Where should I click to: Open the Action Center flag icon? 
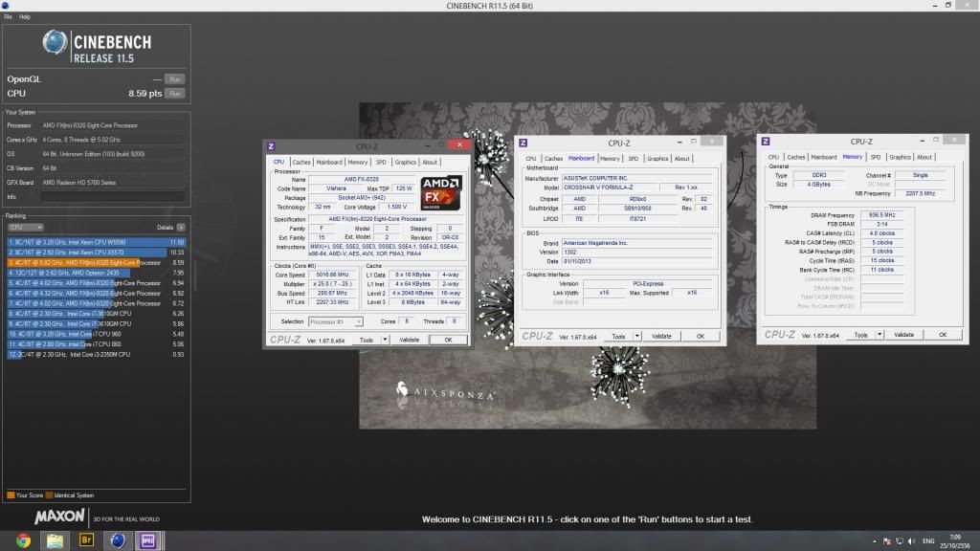(x=887, y=541)
